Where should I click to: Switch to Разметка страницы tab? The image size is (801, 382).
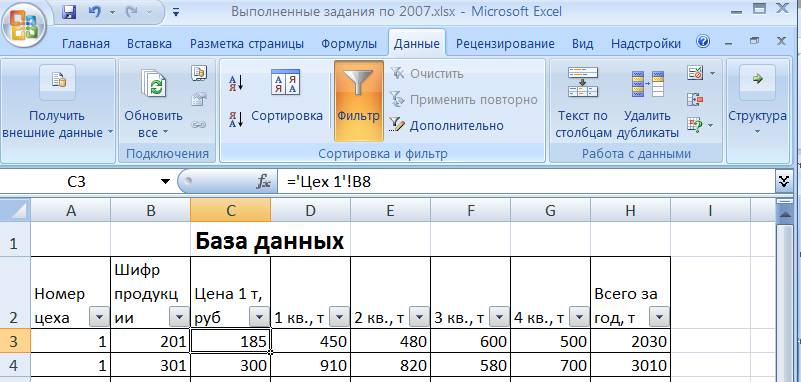[x=247, y=44]
